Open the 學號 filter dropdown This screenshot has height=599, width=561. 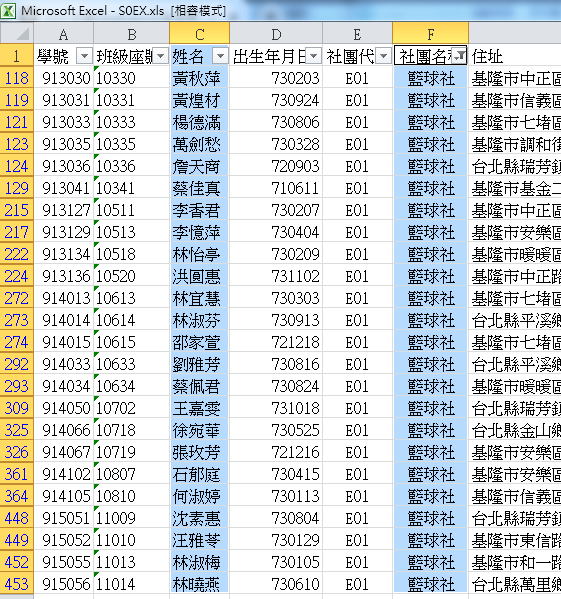pyautogui.click(x=84, y=57)
